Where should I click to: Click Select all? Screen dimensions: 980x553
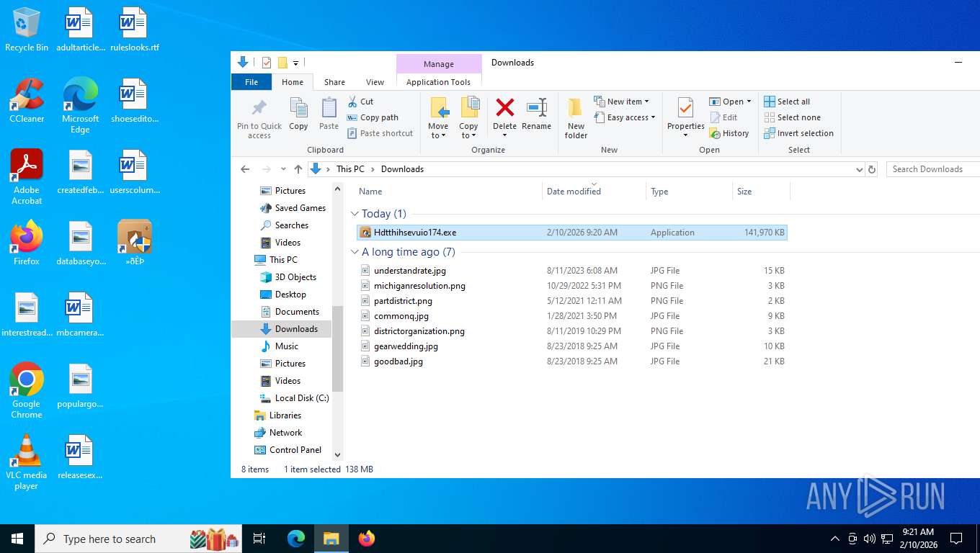click(x=787, y=102)
